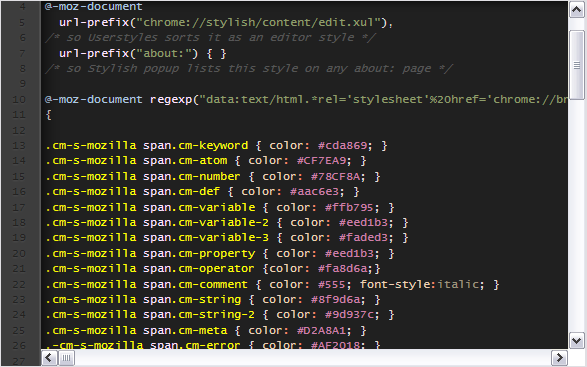Viewport: 587px width, 367px height.
Task: Click the selector span.cm-number
Action: [191, 176]
